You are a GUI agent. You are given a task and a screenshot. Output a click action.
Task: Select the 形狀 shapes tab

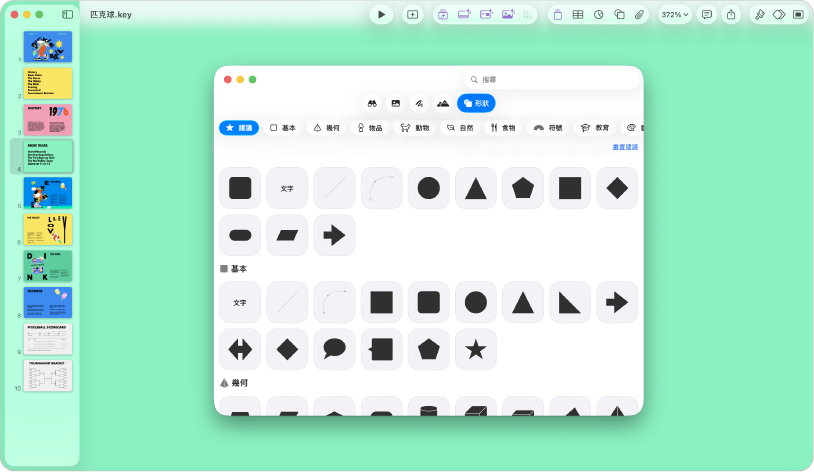(476, 103)
